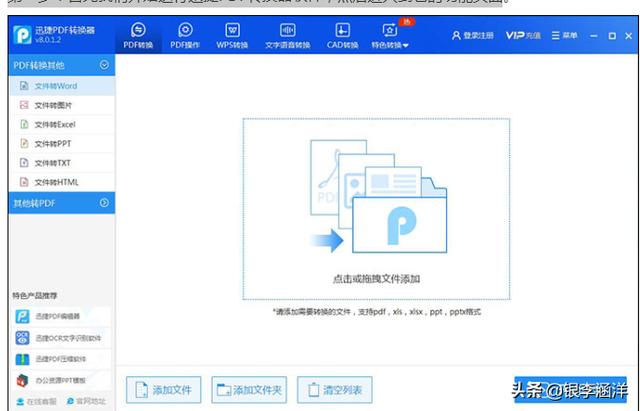Click the PDF压缩软件 product icon

pos(22,359)
